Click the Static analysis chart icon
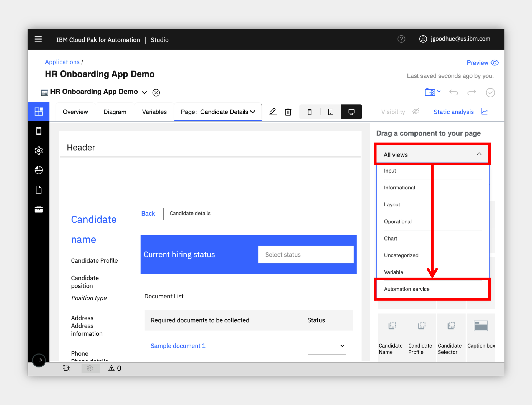The width and height of the screenshot is (532, 405). (484, 112)
